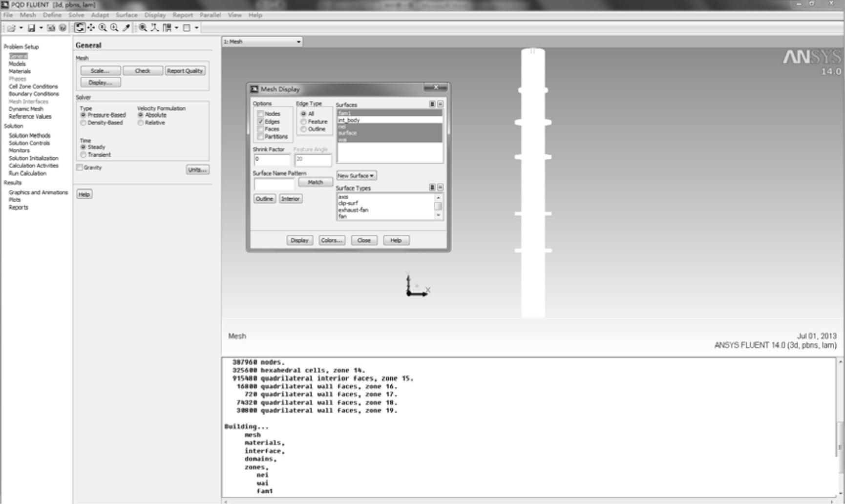
Task: Click the Save Picture camera icon
Action: point(51,28)
